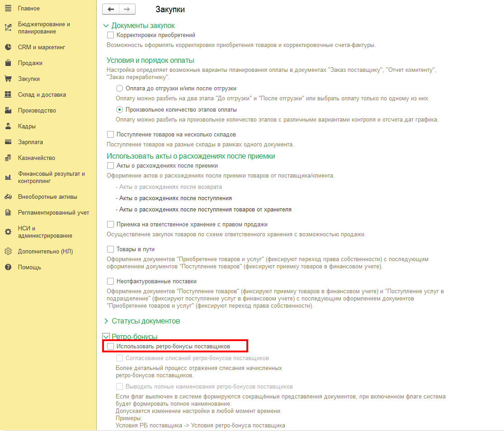This screenshot has height=431, width=504.
Task: Expand the Статусы документов section
Action: (x=106, y=321)
